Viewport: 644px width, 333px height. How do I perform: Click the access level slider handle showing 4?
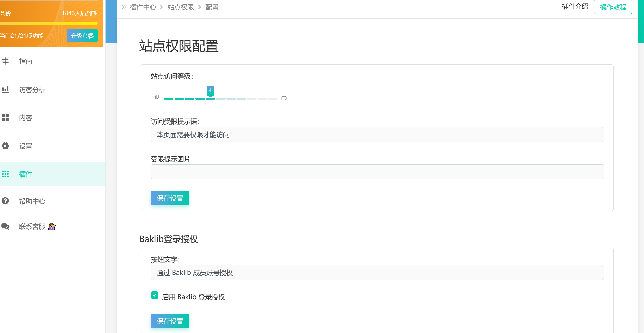tap(210, 91)
